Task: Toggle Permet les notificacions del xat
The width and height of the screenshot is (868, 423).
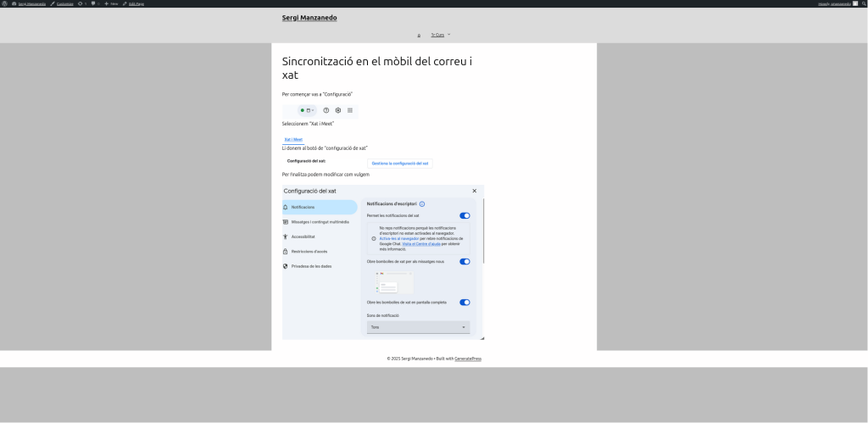Action: [x=465, y=215]
